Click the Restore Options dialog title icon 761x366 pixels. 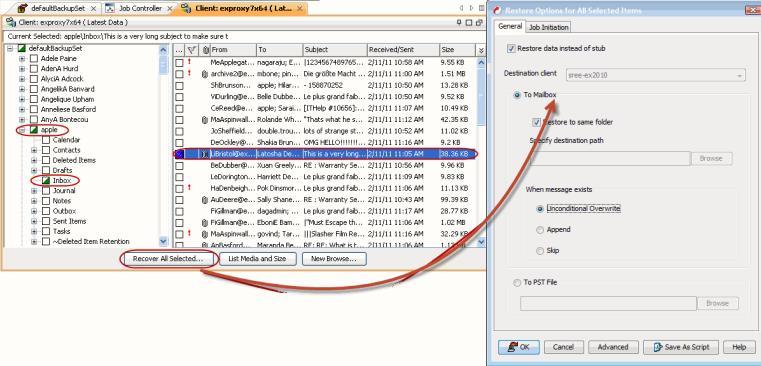click(x=498, y=11)
